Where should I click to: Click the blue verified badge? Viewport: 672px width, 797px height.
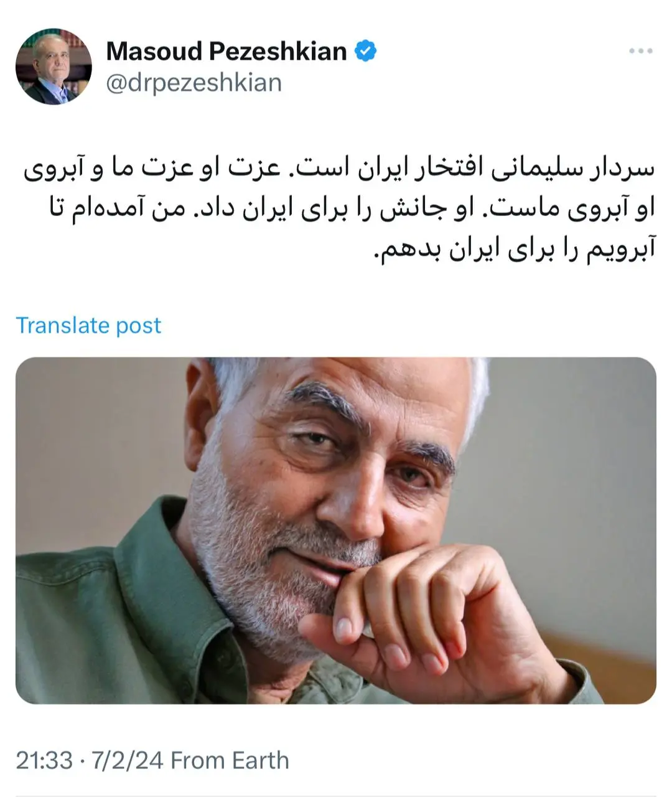coord(366,51)
